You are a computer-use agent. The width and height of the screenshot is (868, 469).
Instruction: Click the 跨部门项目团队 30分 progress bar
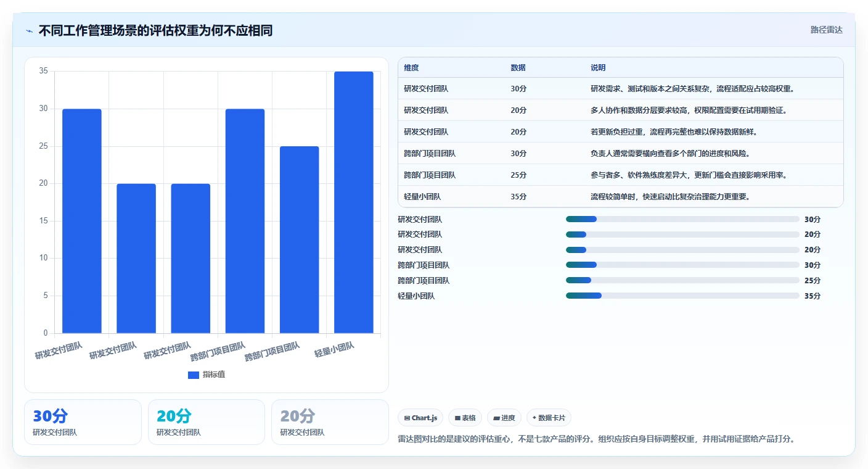[x=682, y=265]
